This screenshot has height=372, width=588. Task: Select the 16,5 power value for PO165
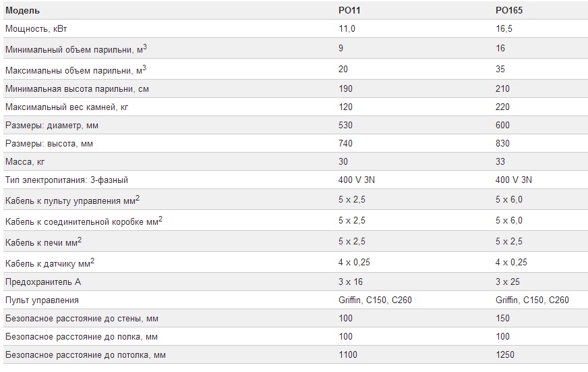504,28
